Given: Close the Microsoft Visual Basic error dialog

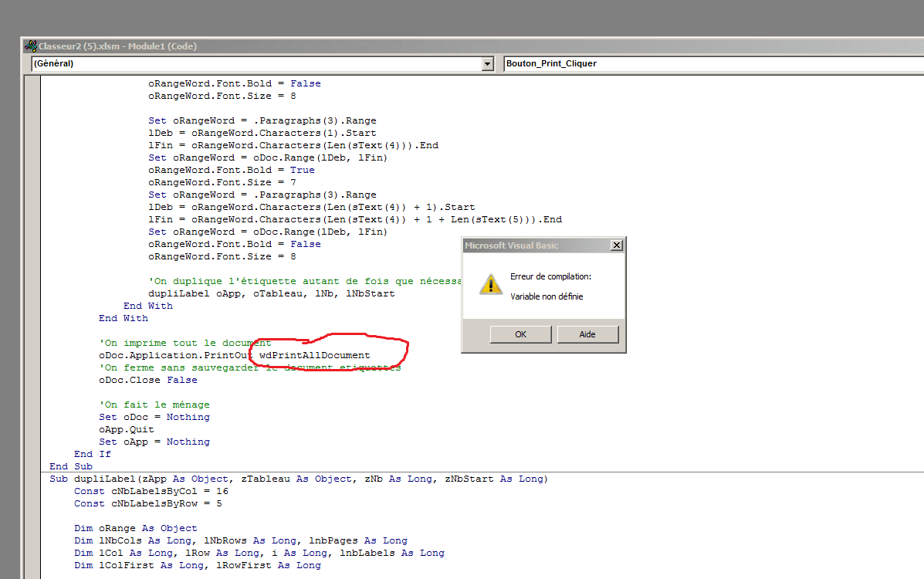Looking at the screenshot, I should click(x=616, y=245).
